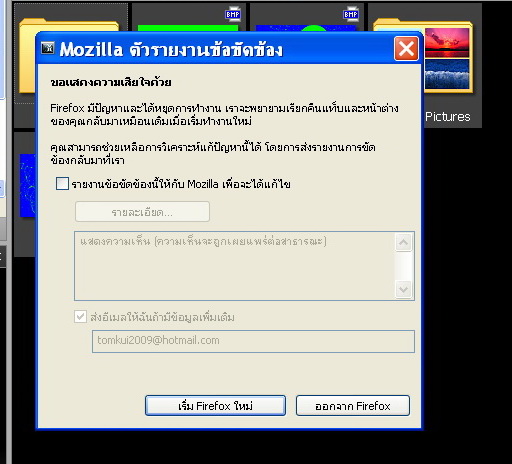Select the blue BMP thumbnail at left edge
This screenshot has width=512, height=464.
[27, 185]
